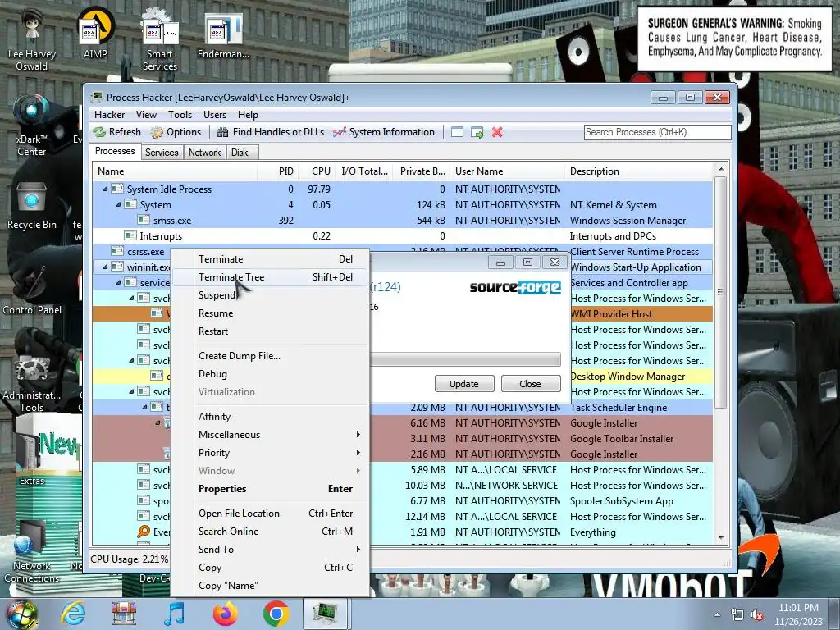Collapse the System Idle Process tree node
The width and height of the screenshot is (840, 630).
(x=105, y=189)
